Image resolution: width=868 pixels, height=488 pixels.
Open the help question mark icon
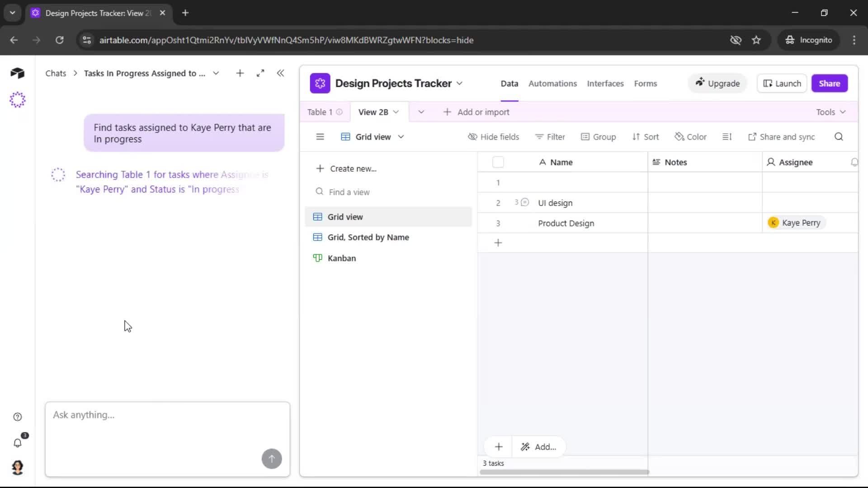pos(18,417)
